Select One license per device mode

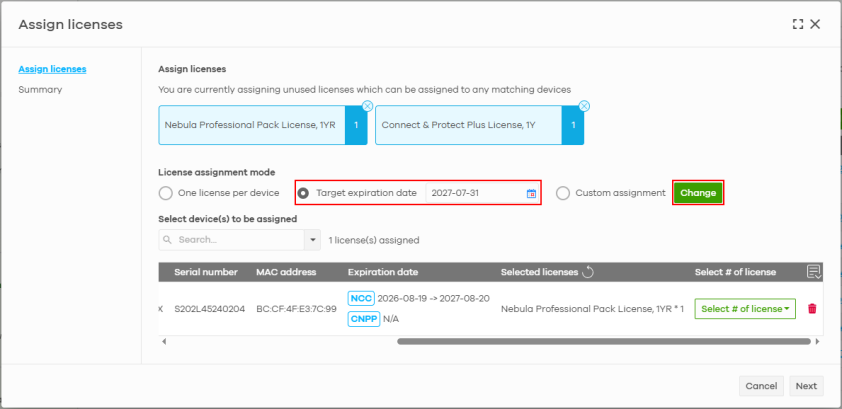165,193
